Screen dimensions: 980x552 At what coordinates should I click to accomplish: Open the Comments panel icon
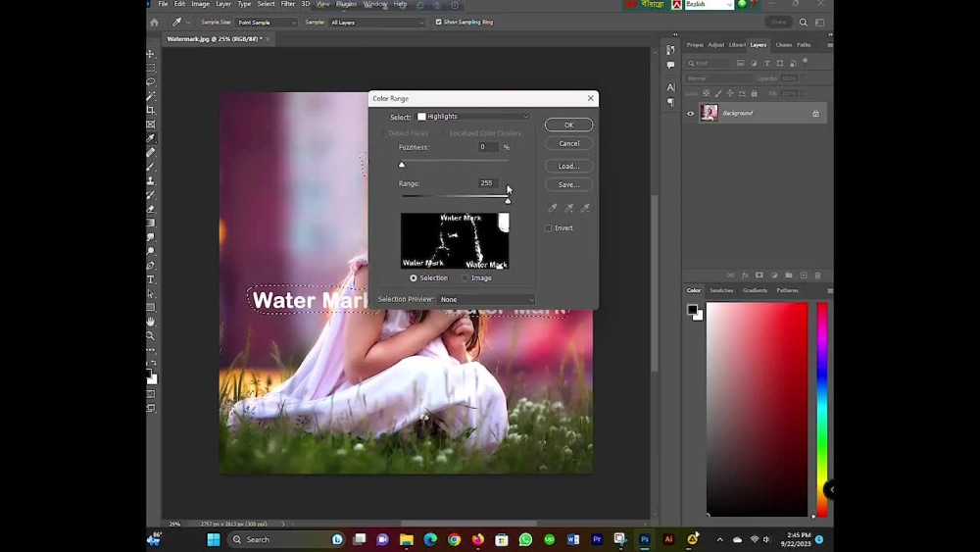click(670, 65)
